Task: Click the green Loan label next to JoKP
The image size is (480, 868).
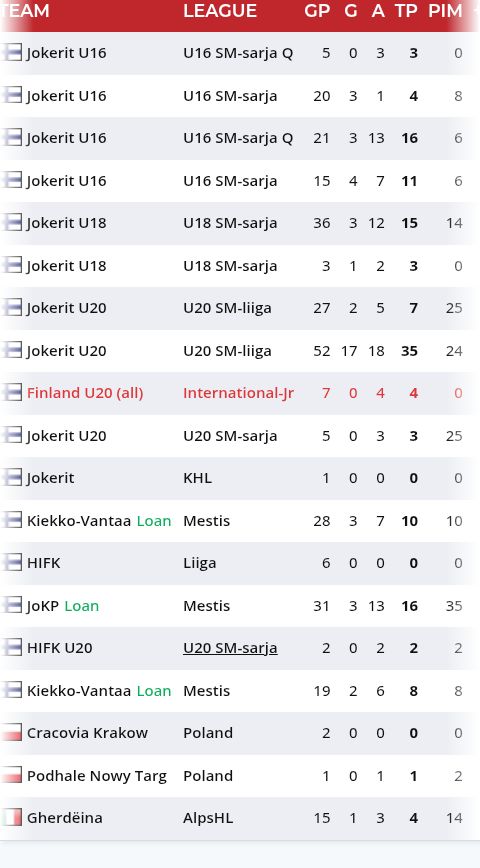Action: tap(81, 606)
